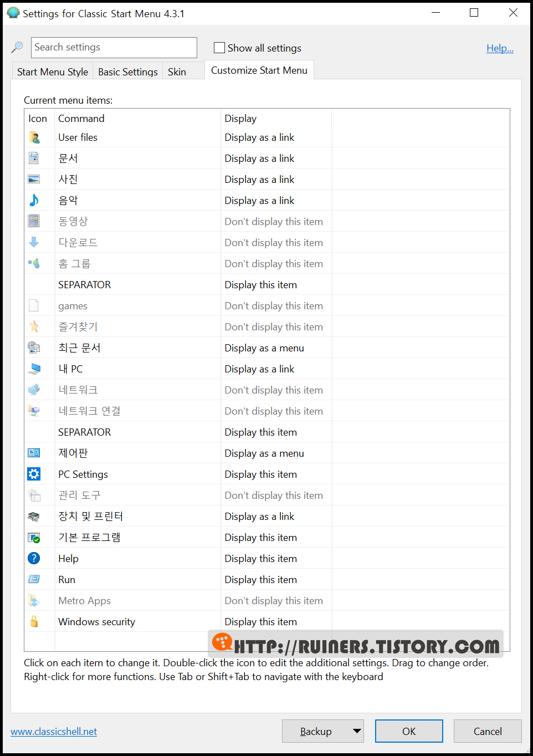Change display setting of 즐겨찾기 row
Viewport: 533px width, 756px height.
pyautogui.click(x=274, y=327)
